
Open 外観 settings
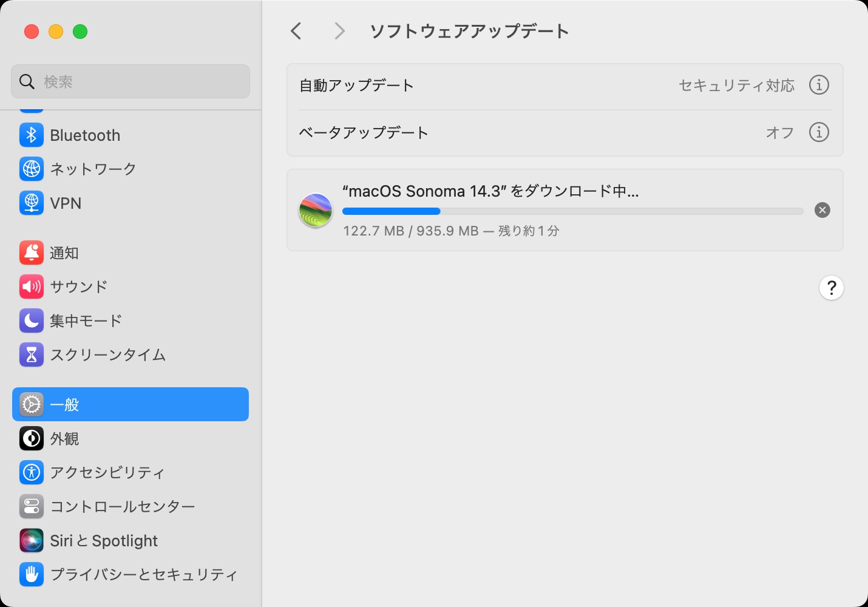click(x=131, y=438)
